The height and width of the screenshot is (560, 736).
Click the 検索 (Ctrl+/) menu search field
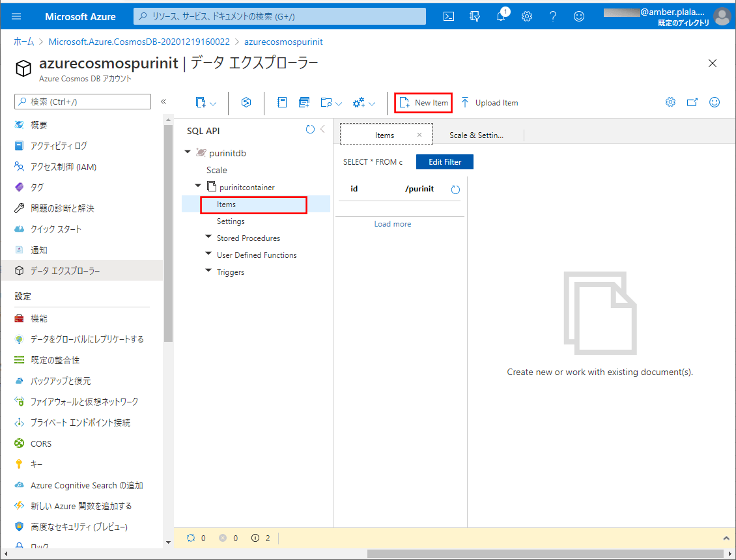(83, 102)
